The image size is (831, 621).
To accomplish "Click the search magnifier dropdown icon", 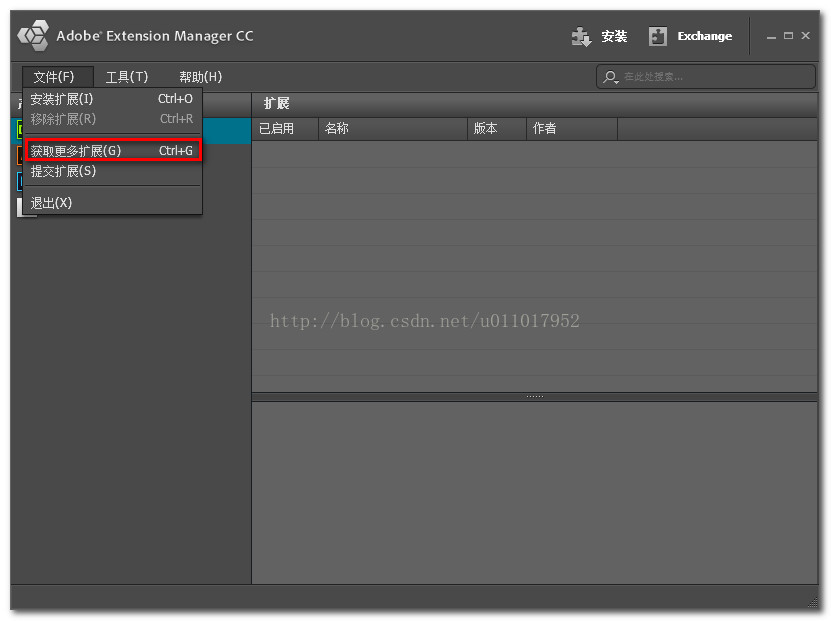I will (611, 77).
